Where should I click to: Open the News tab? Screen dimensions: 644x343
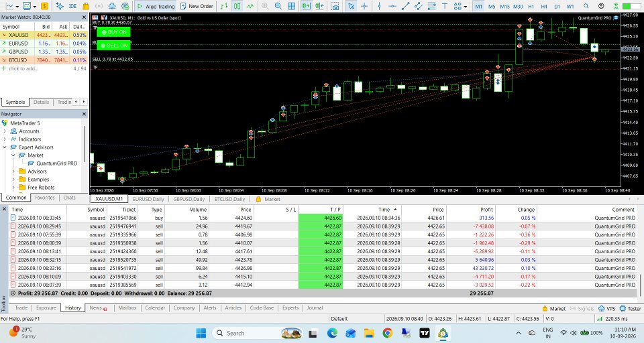(98, 307)
